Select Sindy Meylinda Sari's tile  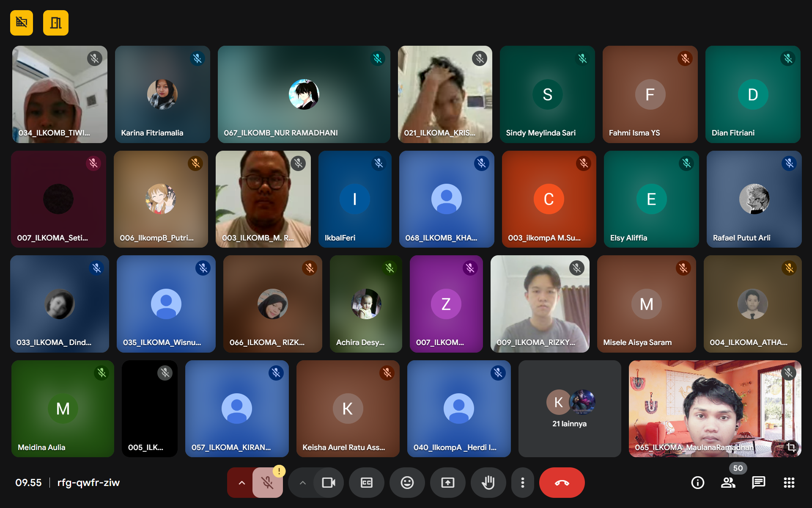click(x=547, y=94)
